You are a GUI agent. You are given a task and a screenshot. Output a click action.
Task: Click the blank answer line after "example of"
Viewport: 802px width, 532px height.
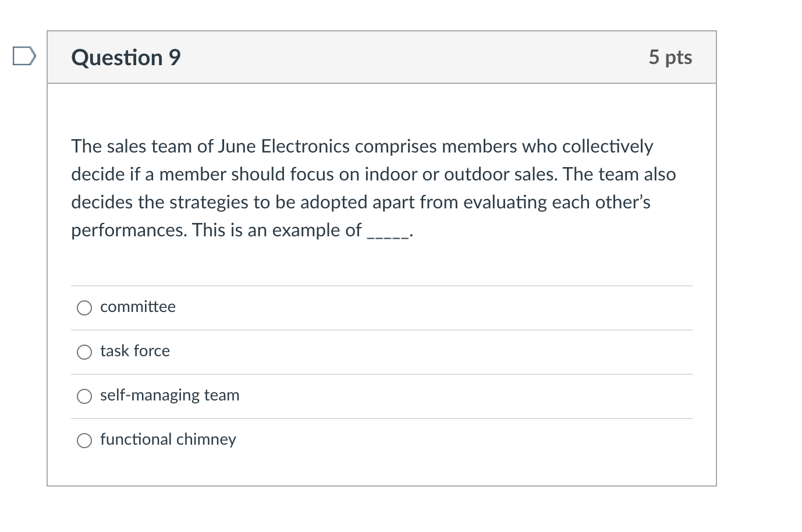pyautogui.click(x=387, y=233)
